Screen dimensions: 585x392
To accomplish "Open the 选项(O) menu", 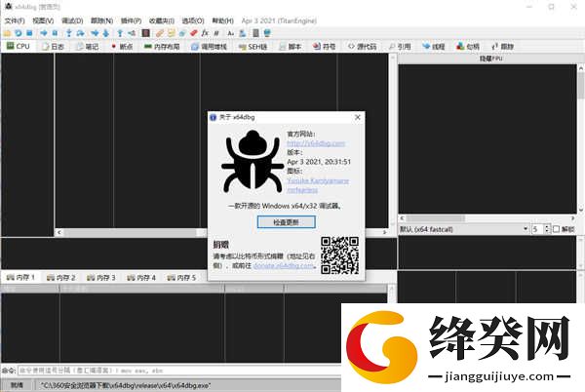I will pos(193,20).
